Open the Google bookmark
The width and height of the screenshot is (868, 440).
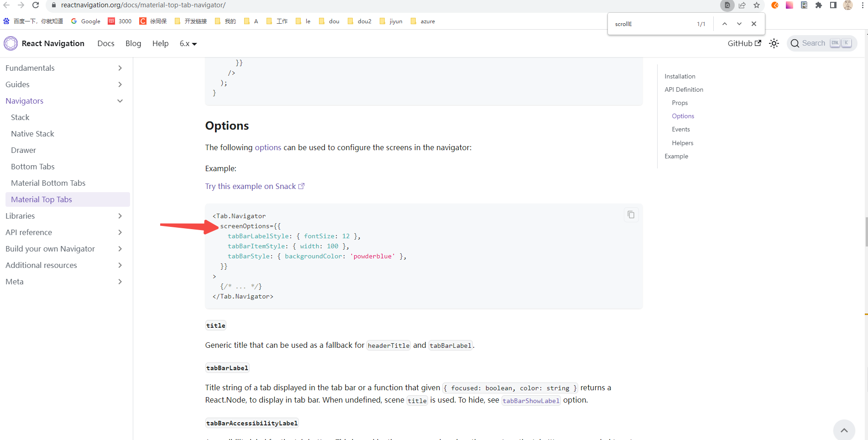86,21
